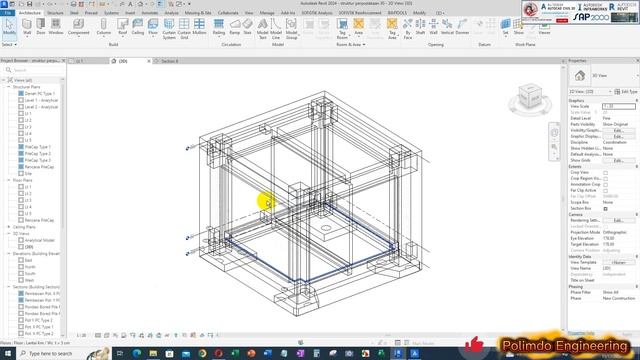640x360 pixels.
Task: Collapse the Floor Plans tree node
Action: point(9,180)
